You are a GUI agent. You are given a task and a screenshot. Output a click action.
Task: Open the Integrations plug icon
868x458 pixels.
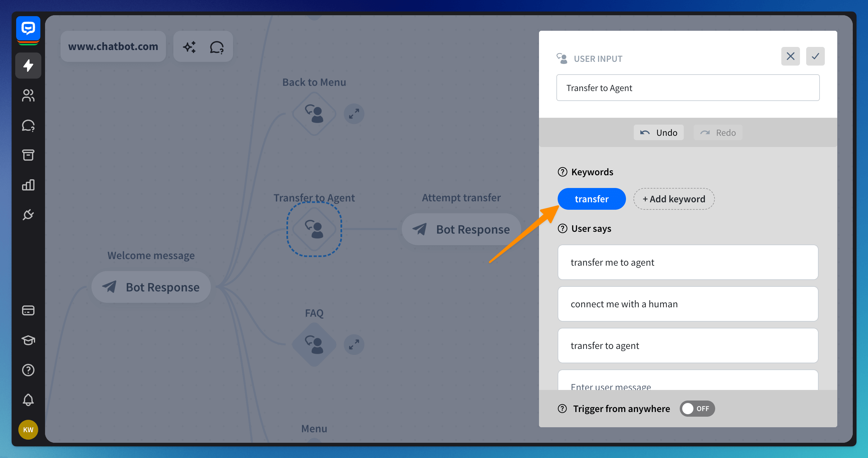pos(28,214)
